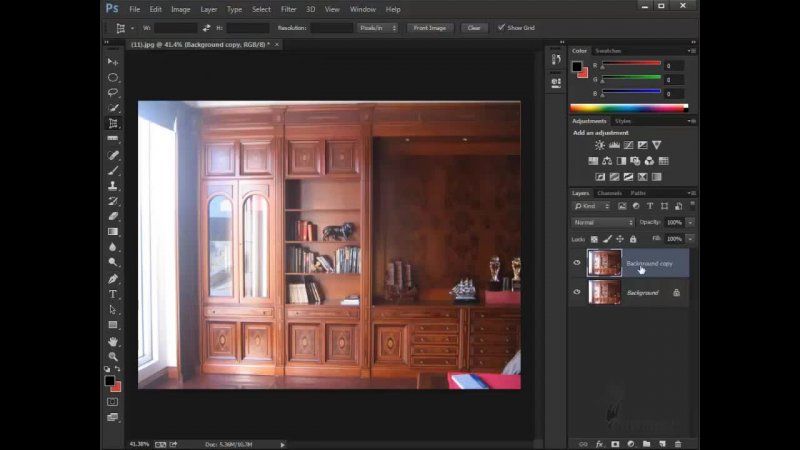Hide the Background copy layer
800x450 pixels.
point(577,264)
